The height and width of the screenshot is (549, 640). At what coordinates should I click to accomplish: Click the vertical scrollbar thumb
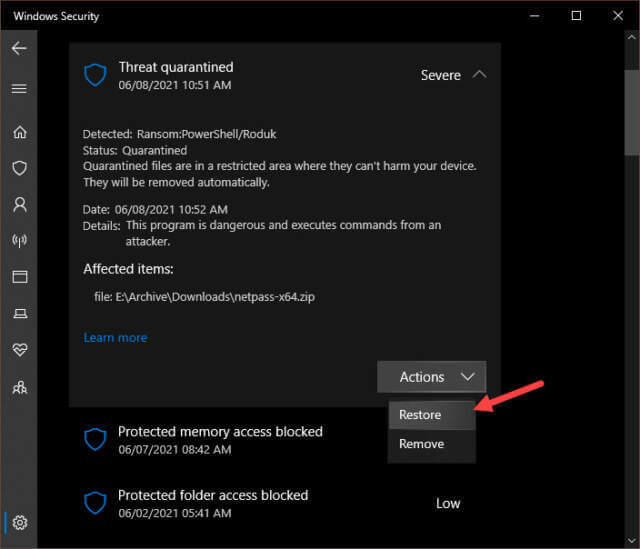(x=631, y=113)
